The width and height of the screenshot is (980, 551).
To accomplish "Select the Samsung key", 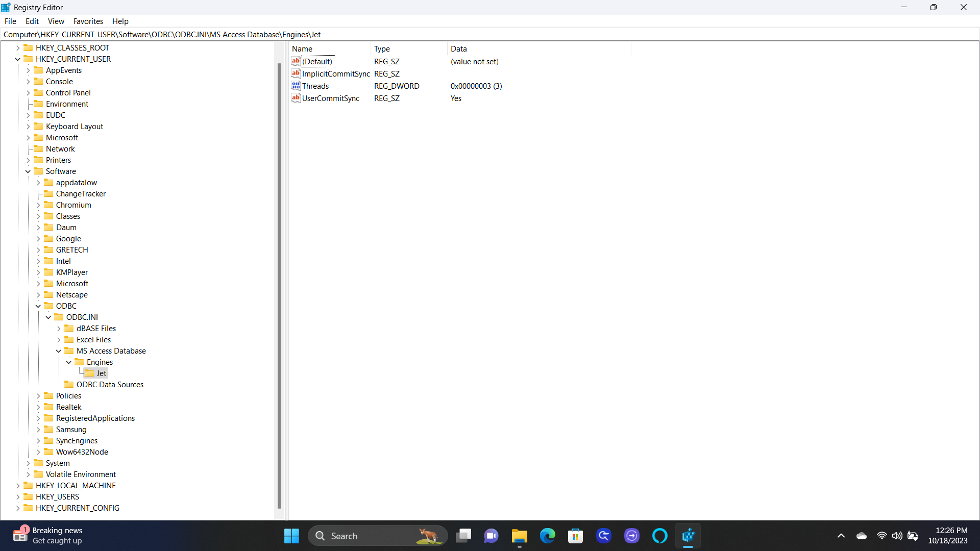I will [71, 429].
